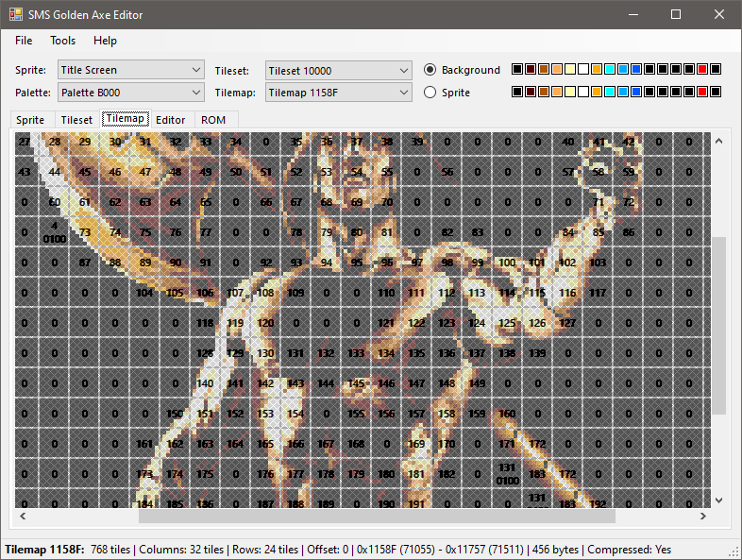Select tilemap cell numbered 116
This screenshot has width=742, height=560.
(567, 293)
